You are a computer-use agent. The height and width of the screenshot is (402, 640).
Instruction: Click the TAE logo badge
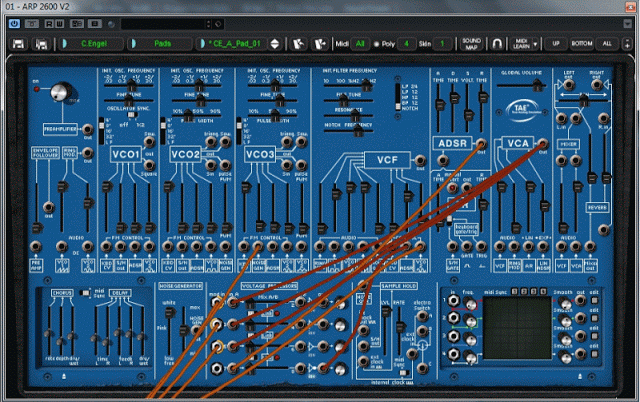[x=522, y=109]
